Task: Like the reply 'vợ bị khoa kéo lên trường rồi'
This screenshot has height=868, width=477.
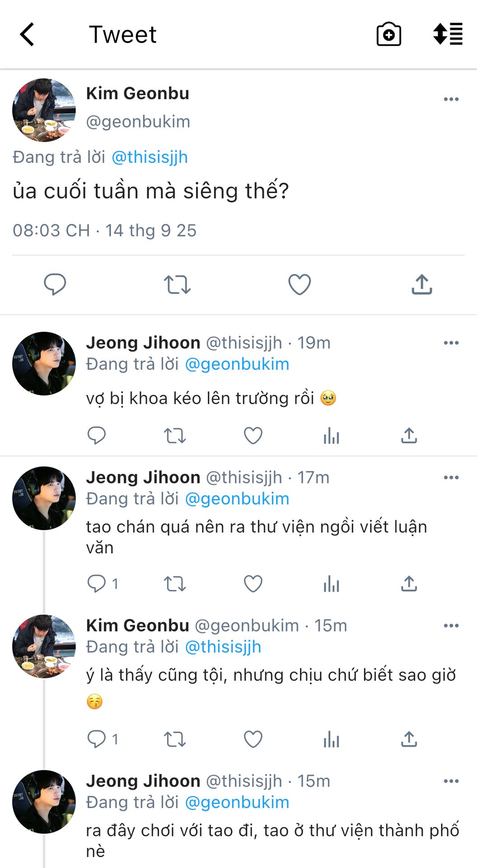Action: point(253,435)
